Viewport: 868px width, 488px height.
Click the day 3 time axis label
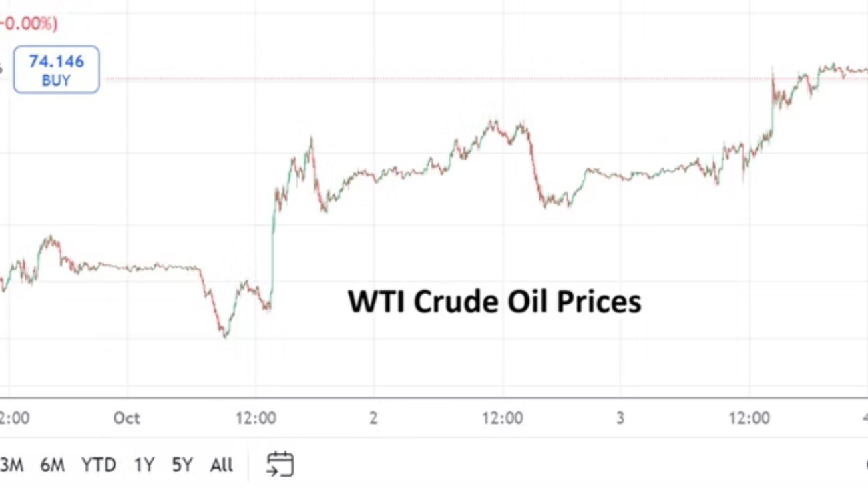620,418
